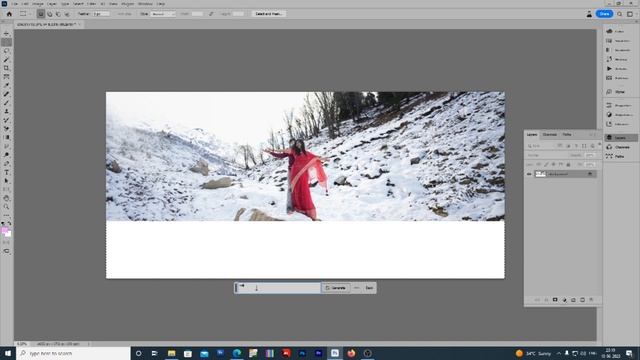Click the more options button in Generate bar

[357, 288]
